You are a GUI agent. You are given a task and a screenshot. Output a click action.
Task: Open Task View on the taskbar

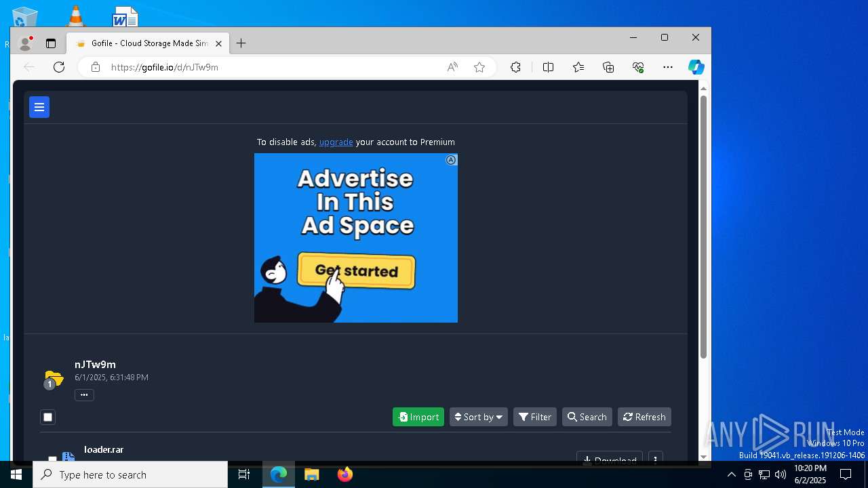pyautogui.click(x=244, y=474)
